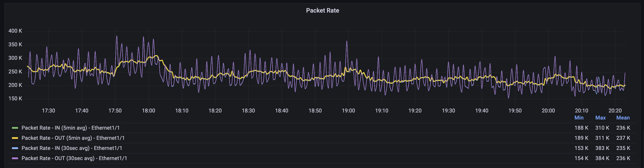
Task: Click the 154 K min value
Action: (x=581, y=159)
